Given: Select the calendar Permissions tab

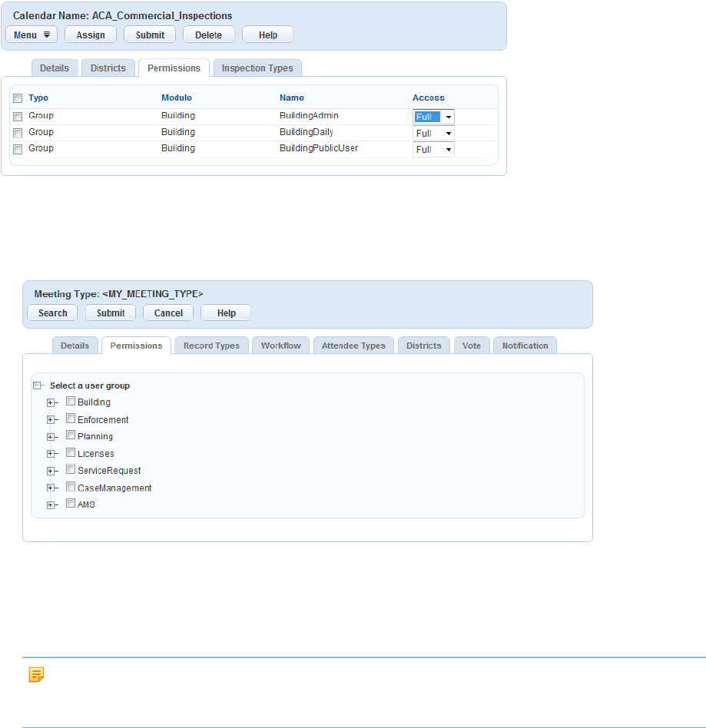Looking at the screenshot, I should point(174,68).
